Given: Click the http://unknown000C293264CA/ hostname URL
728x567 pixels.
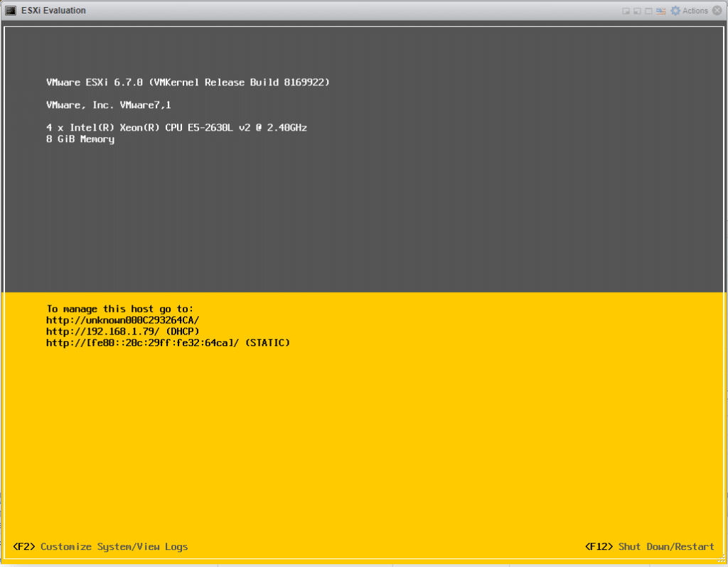Looking at the screenshot, I should point(122,320).
